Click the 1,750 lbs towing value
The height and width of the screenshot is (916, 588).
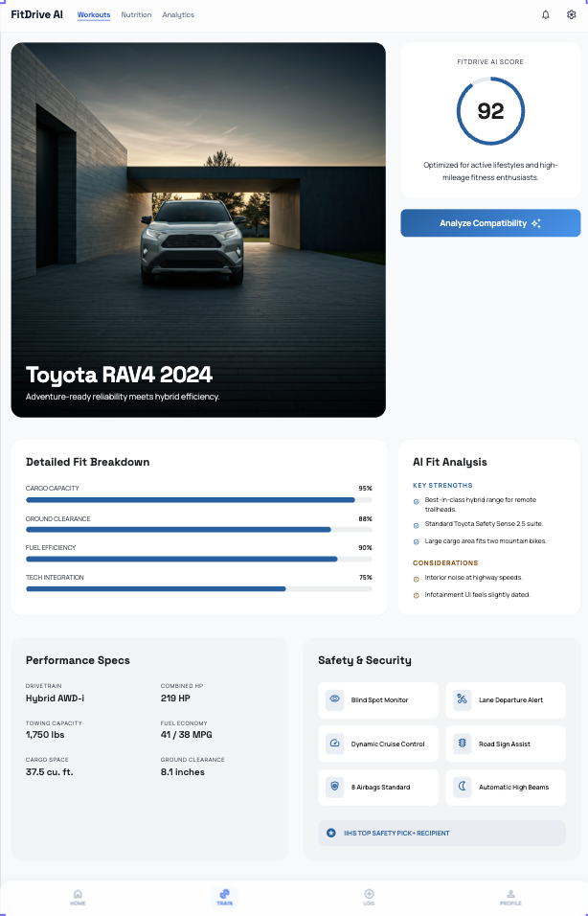(x=45, y=735)
